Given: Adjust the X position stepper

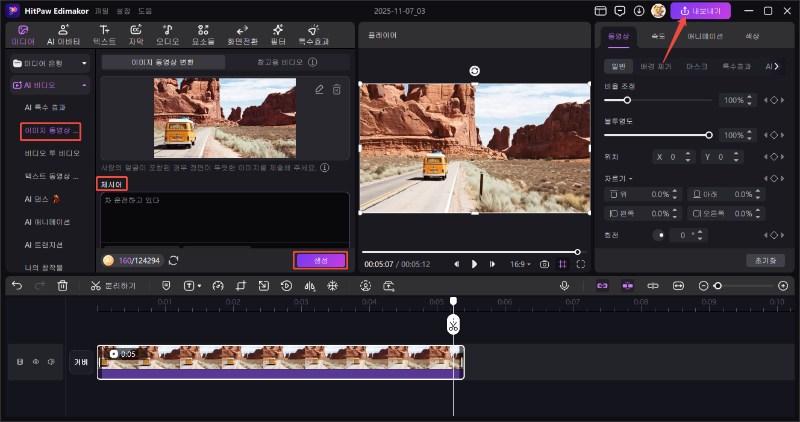Looking at the screenshot, I should (688, 157).
